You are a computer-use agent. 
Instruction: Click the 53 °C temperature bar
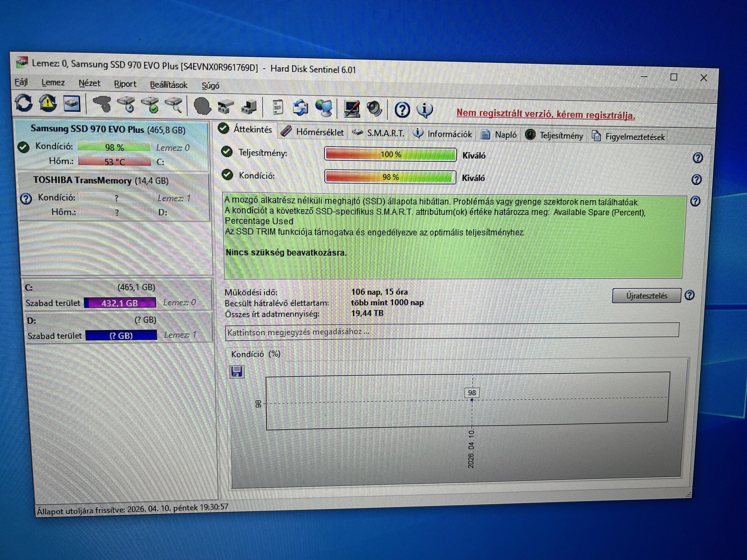click(x=114, y=161)
